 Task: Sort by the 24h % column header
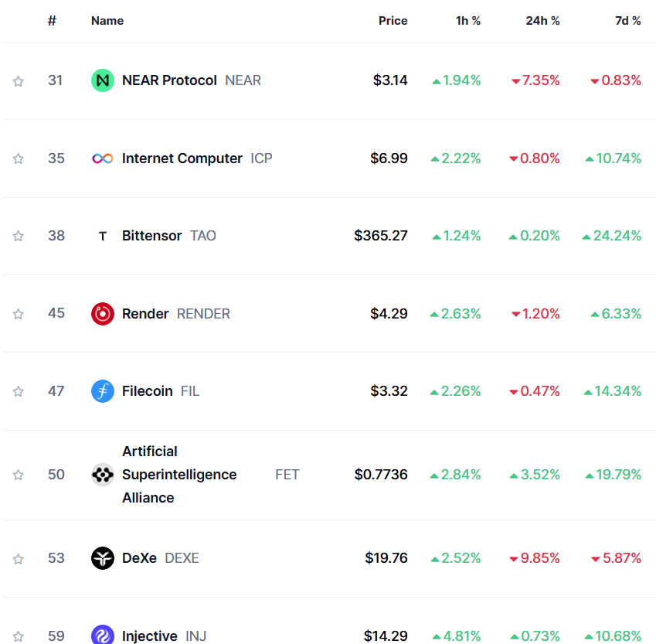(542, 21)
